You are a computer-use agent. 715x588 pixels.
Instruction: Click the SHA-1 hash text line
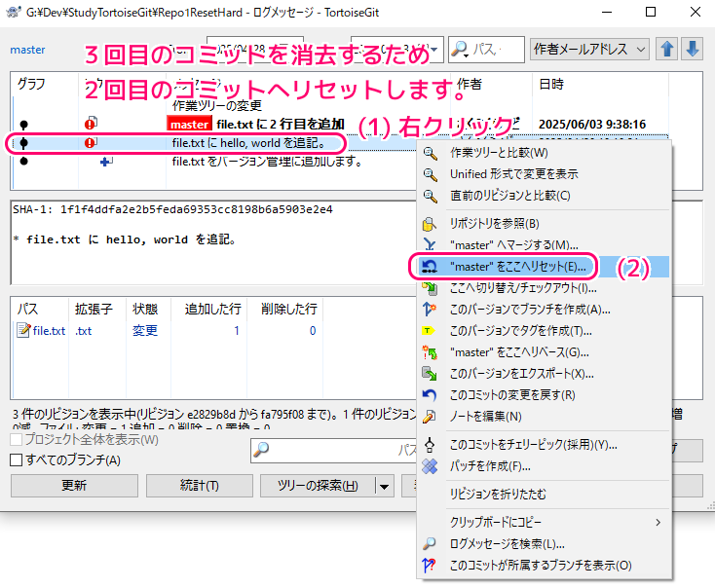click(x=172, y=209)
